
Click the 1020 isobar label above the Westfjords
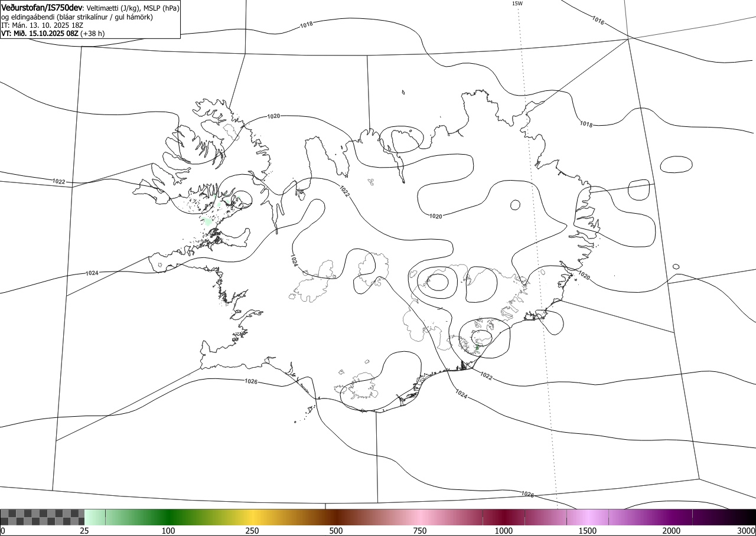(273, 116)
